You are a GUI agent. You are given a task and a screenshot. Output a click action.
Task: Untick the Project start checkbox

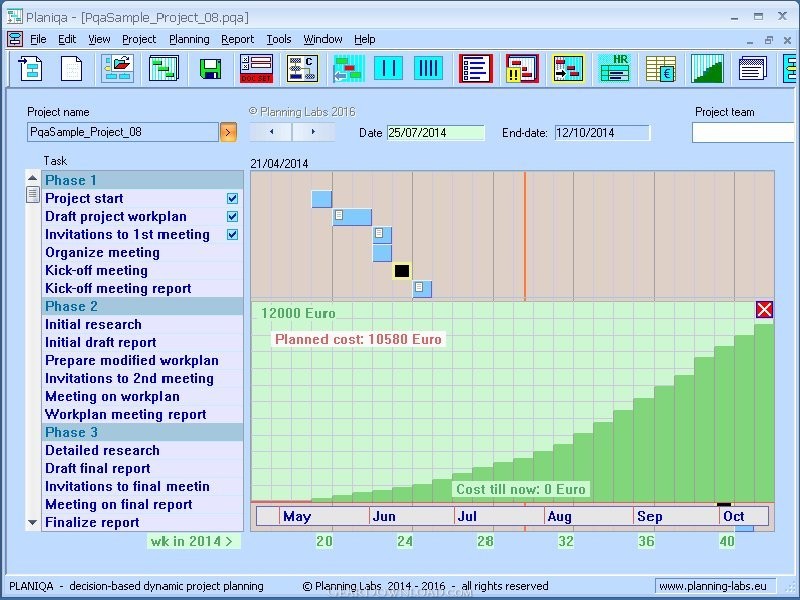(232, 198)
